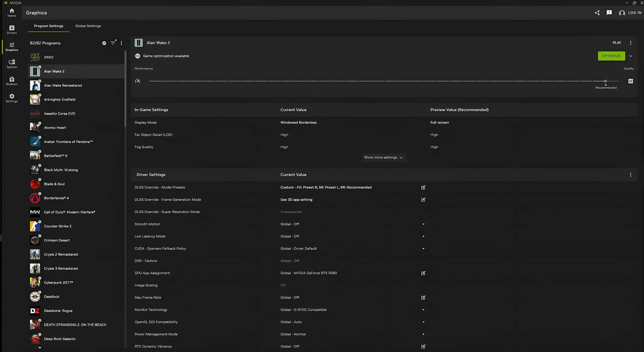Open Low Latency Mode dropdown
Image resolution: width=644 pixels, height=352 pixels.
point(423,236)
